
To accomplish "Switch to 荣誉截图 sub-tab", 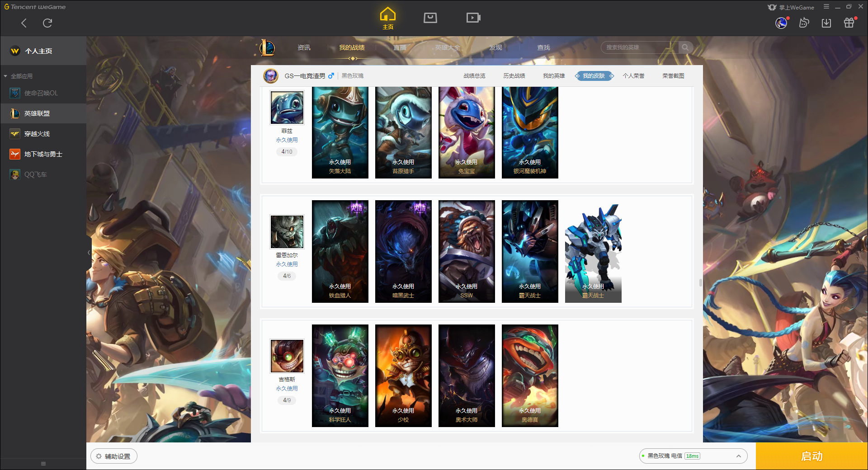I will [x=673, y=76].
